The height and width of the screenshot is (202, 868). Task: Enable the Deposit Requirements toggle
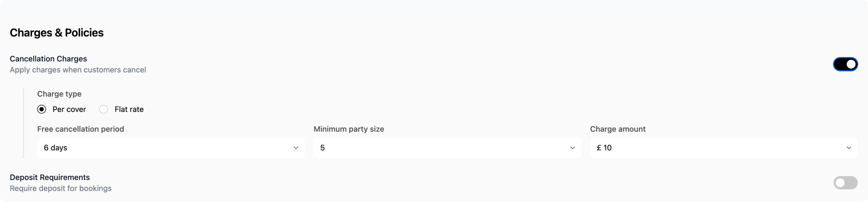tap(845, 183)
